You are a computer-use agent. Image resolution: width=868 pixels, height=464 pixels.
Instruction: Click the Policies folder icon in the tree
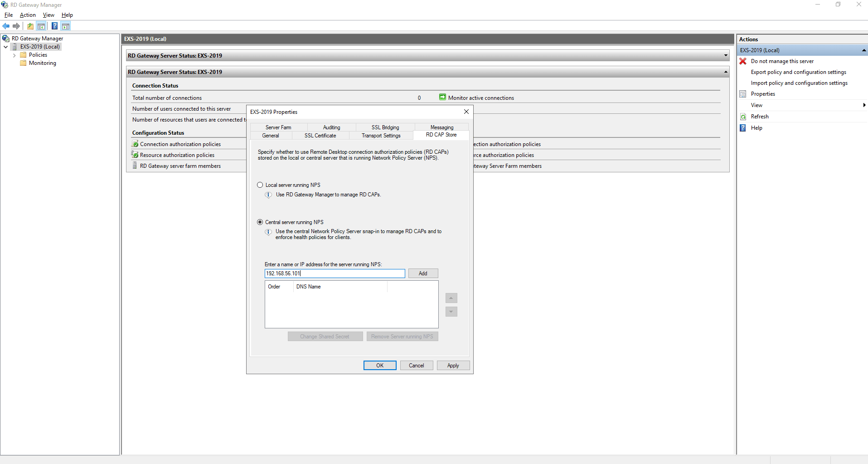(23, 55)
